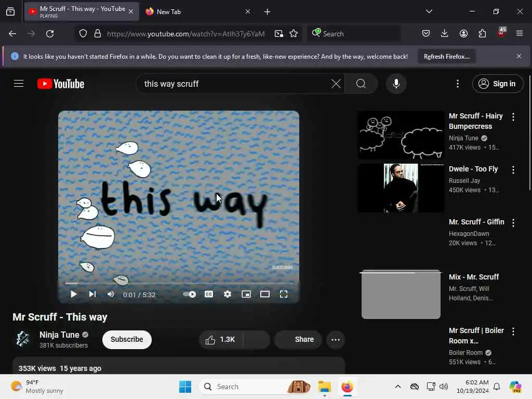
Task: Open the Ninja Tune channel name link
Action: click(59, 335)
